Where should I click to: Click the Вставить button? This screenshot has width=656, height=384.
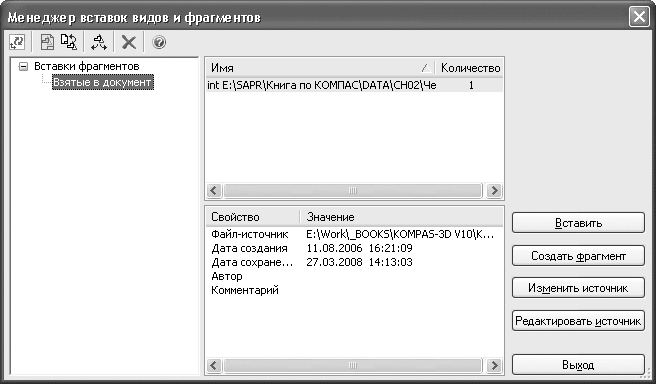click(x=578, y=223)
